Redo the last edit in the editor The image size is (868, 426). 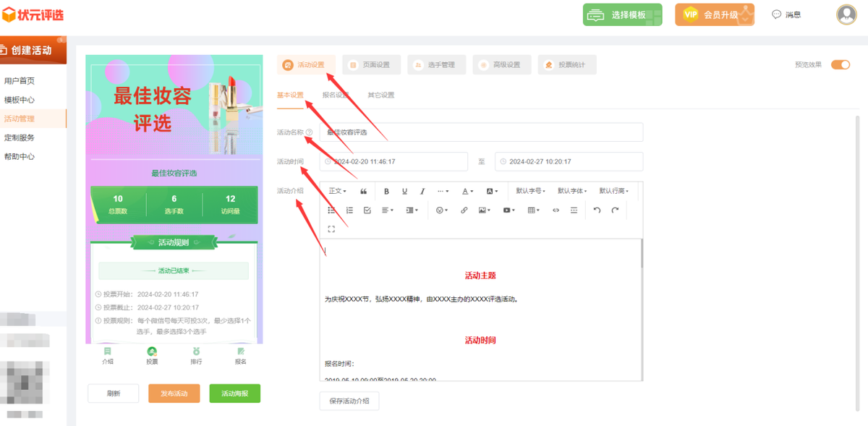click(x=615, y=210)
